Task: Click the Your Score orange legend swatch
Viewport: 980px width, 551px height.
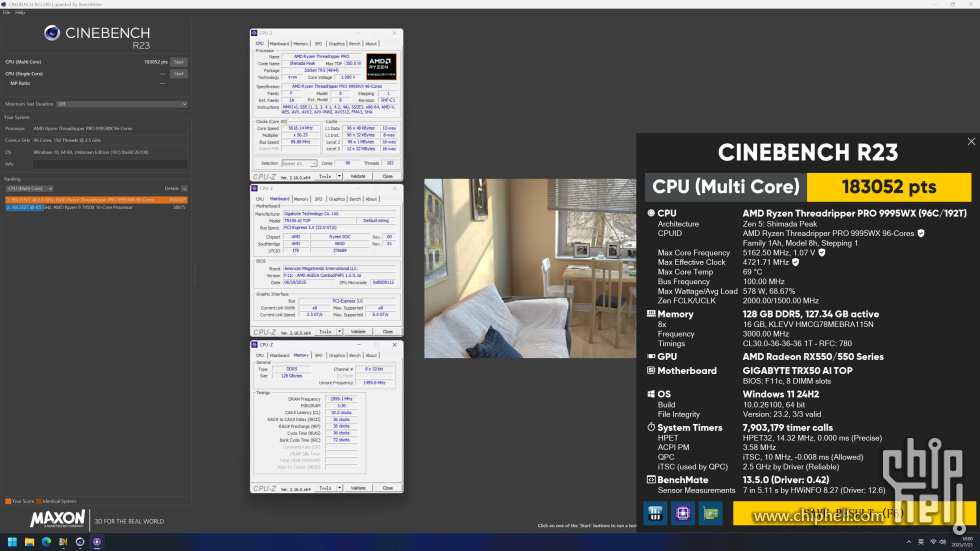Action: pos(8,501)
